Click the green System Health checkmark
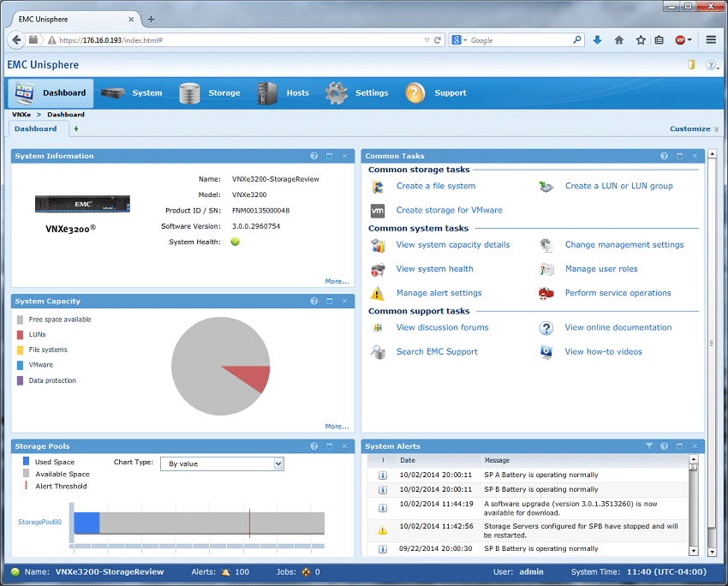Image resolution: width=728 pixels, height=586 pixels. point(236,242)
